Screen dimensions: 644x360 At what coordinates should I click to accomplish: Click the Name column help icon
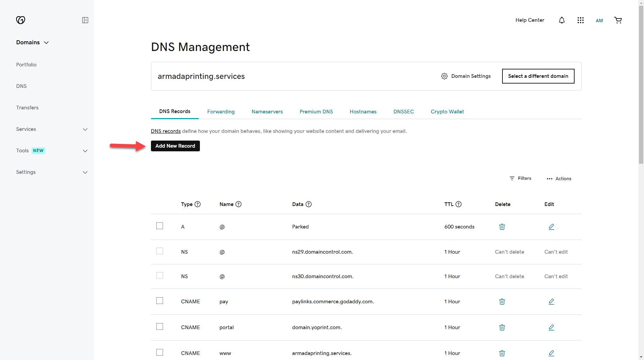tap(238, 204)
